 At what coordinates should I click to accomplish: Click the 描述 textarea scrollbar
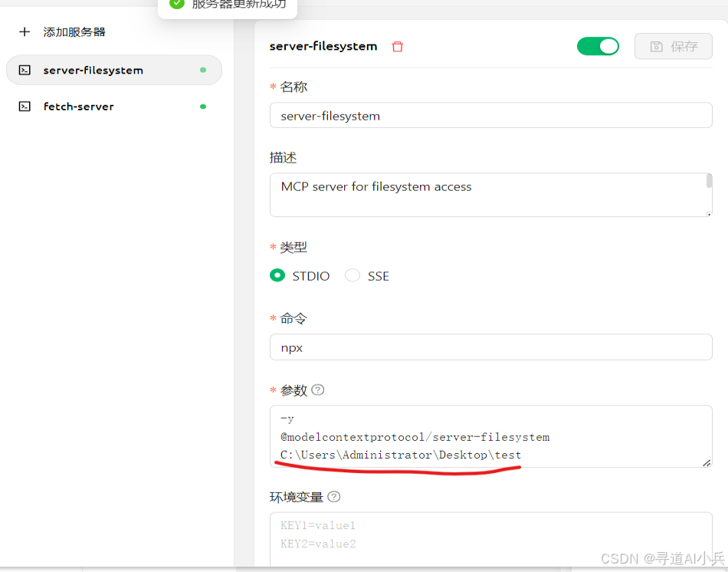(709, 182)
